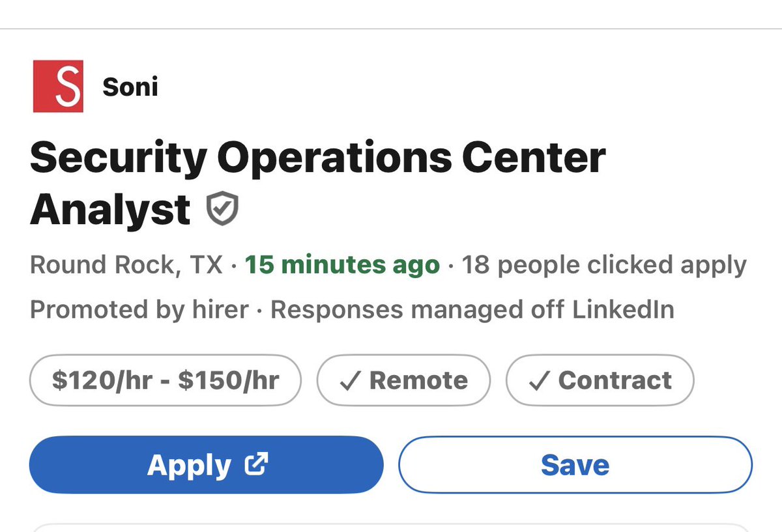The image size is (782, 532).
Task: Select the Contract job type chip
Action: click(x=600, y=380)
